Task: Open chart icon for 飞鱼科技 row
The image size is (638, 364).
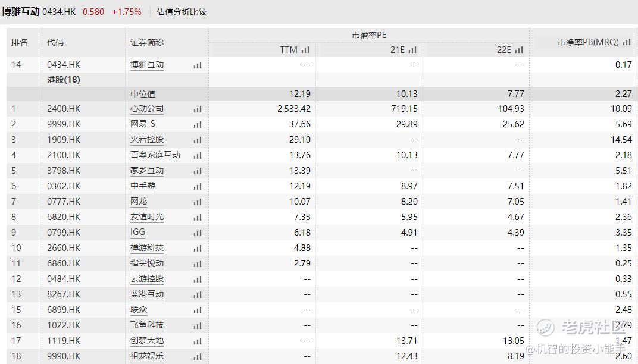Action: [198, 325]
